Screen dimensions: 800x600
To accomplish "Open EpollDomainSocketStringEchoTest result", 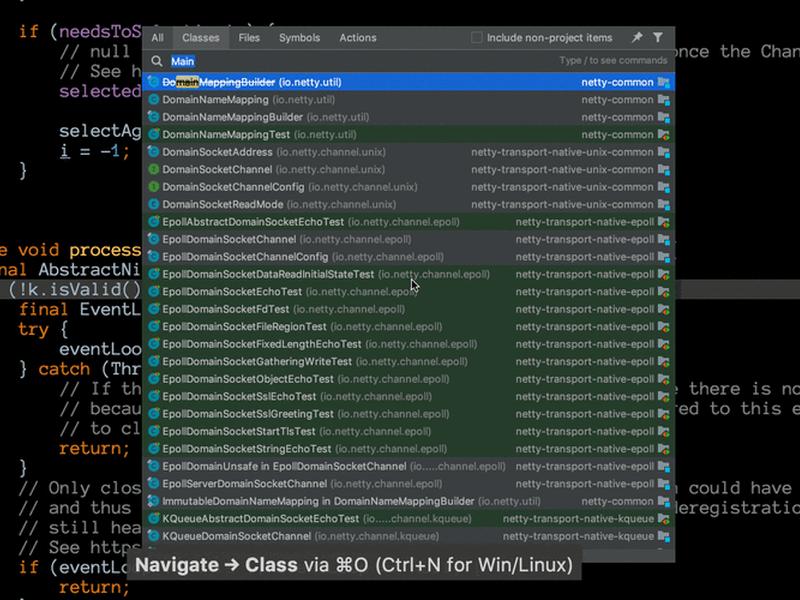I will (408, 448).
